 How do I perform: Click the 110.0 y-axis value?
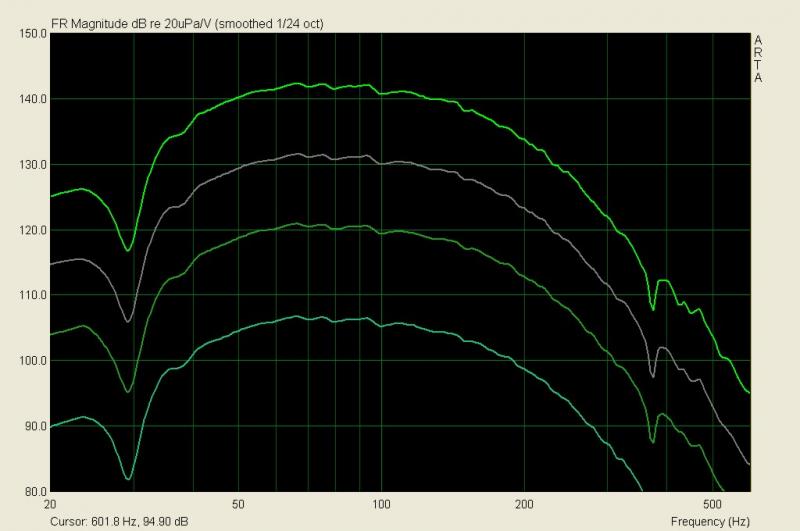click(33, 295)
